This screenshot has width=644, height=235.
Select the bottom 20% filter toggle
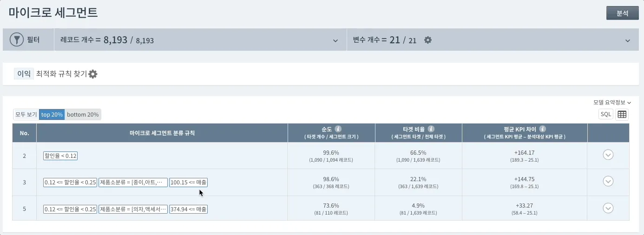click(x=83, y=114)
